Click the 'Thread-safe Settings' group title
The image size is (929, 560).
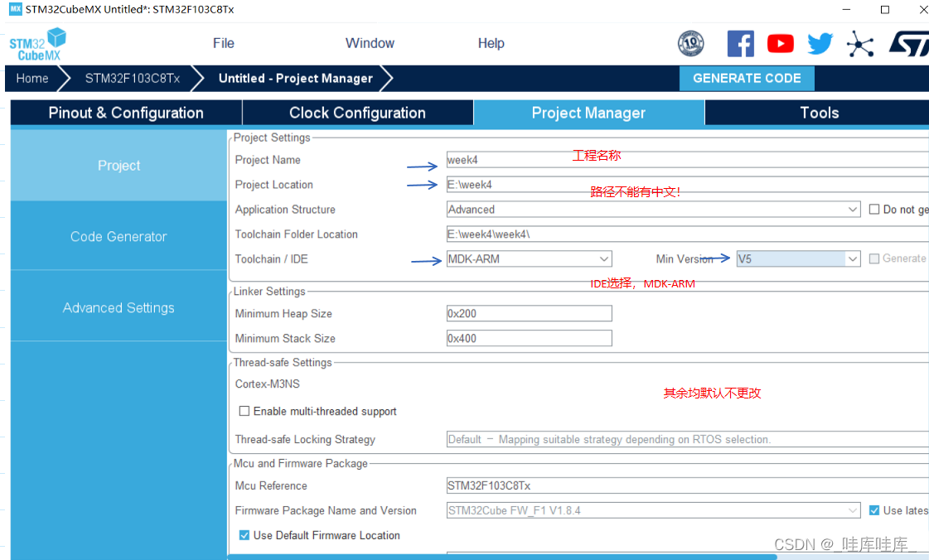click(x=283, y=362)
